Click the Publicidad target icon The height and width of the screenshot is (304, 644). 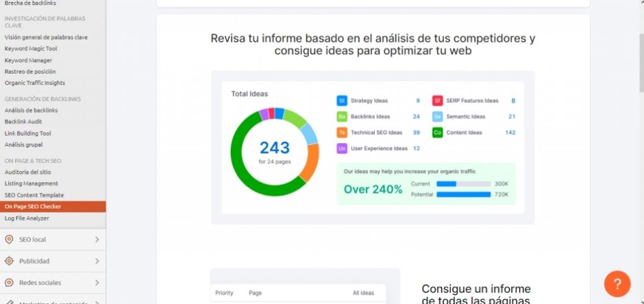point(9,261)
